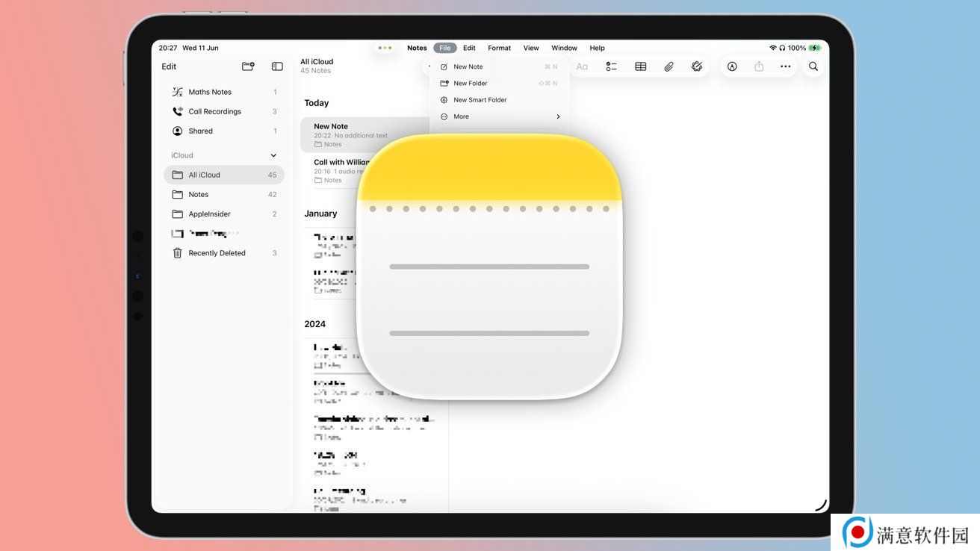The width and height of the screenshot is (980, 551).
Task: Open the Edit menu in menu bar
Action: pos(469,48)
